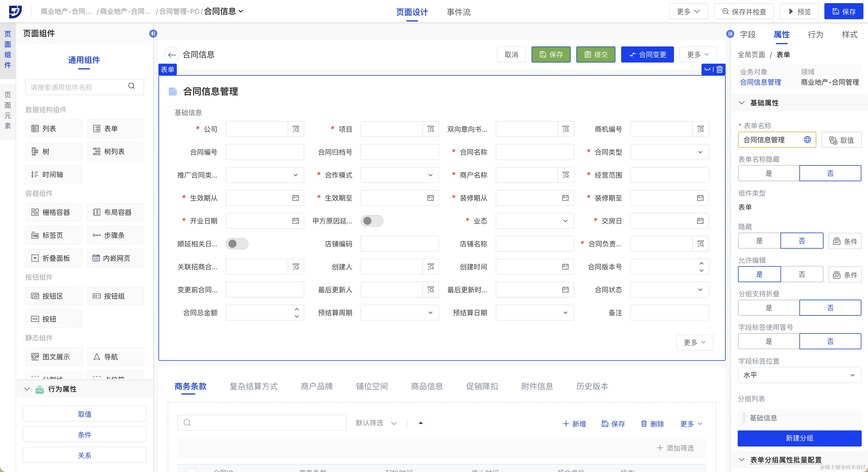
Task: Click the trash icon on form toolbar
Action: [719, 69]
